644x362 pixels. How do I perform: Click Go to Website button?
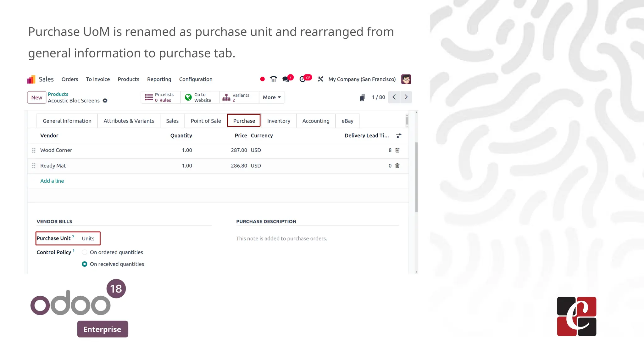point(200,97)
